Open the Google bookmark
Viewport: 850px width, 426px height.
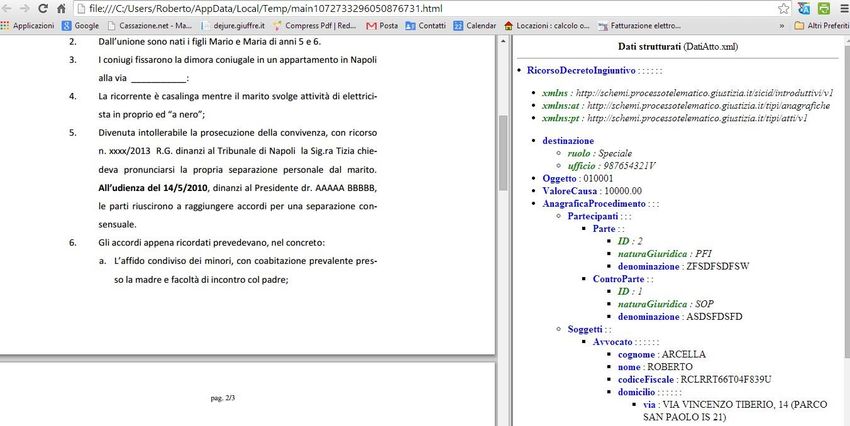(81, 25)
